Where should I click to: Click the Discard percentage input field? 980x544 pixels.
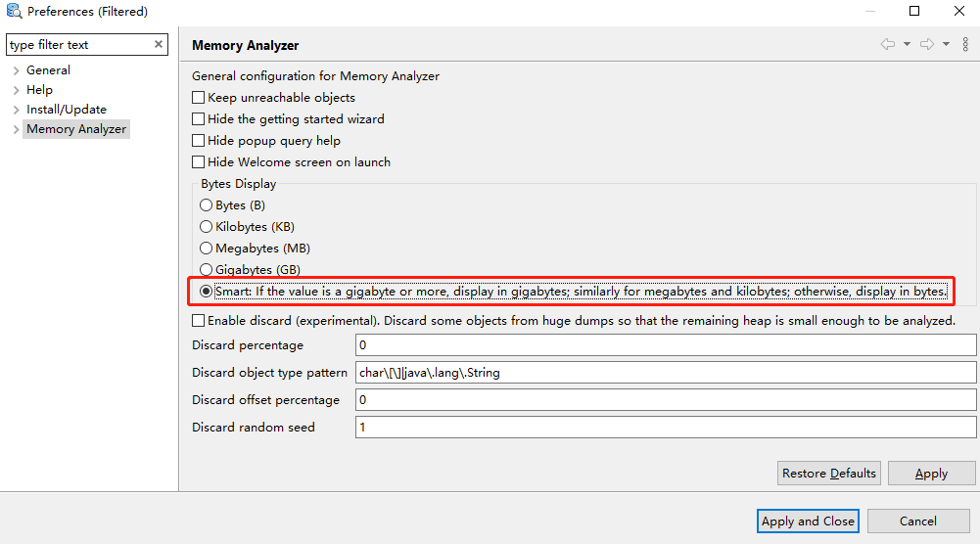[x=666, y=344]
